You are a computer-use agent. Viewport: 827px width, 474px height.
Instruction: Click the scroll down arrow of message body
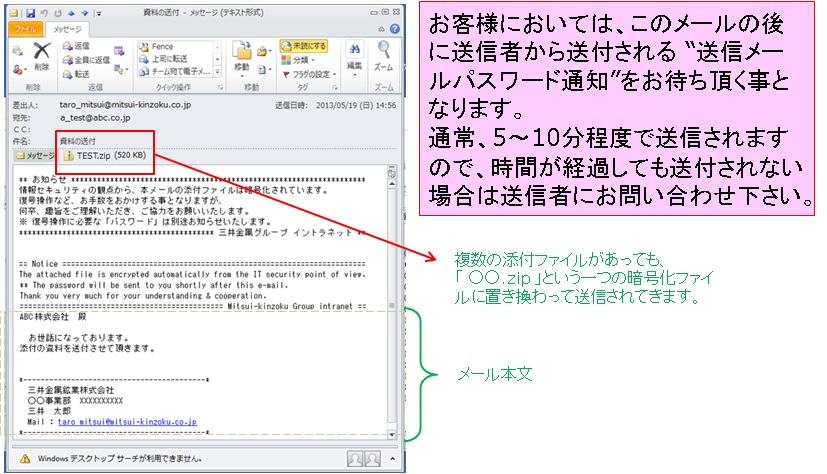[391, 435]
